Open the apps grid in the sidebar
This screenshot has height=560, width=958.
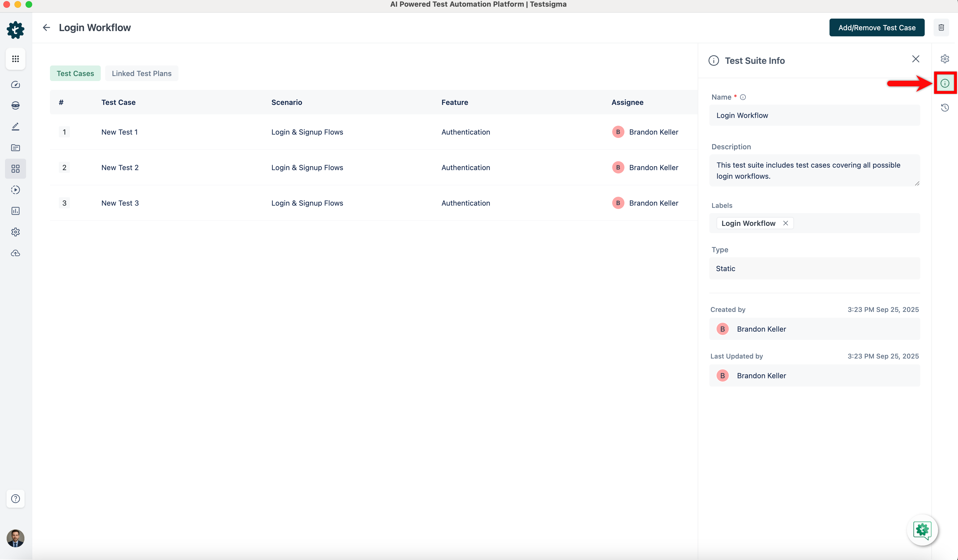[15, 59]
